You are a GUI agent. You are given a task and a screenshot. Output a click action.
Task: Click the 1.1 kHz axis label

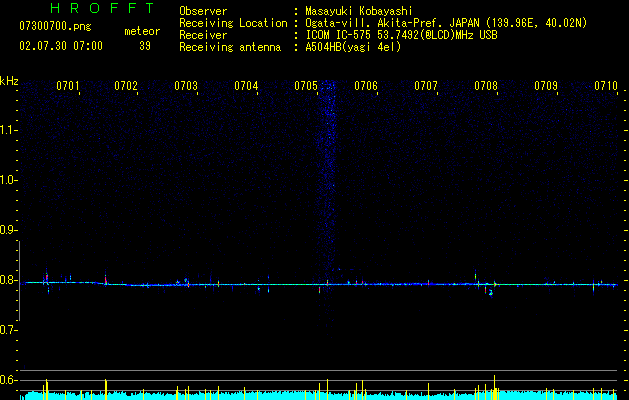9,130
